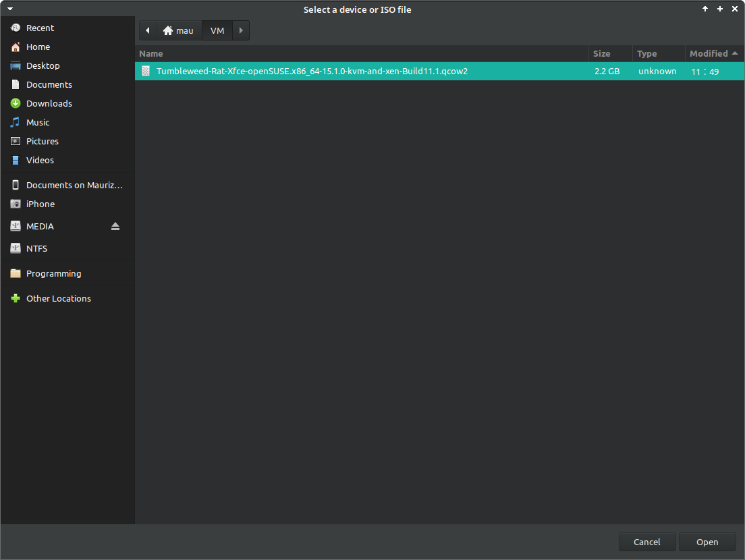Screen dimensions: 745x560
Task: Open the Pictures sidebar entry
Action: [42, 141]
